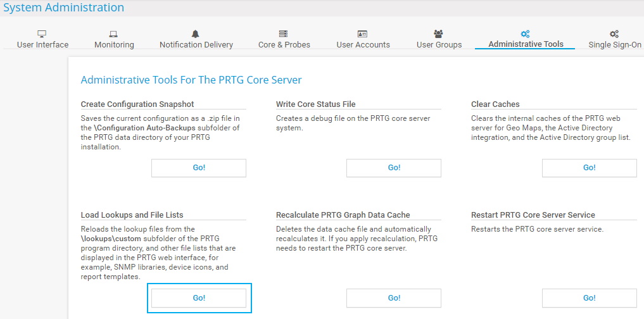
Task: Click the monitor icon above User Interface
Action: point(42,34)
